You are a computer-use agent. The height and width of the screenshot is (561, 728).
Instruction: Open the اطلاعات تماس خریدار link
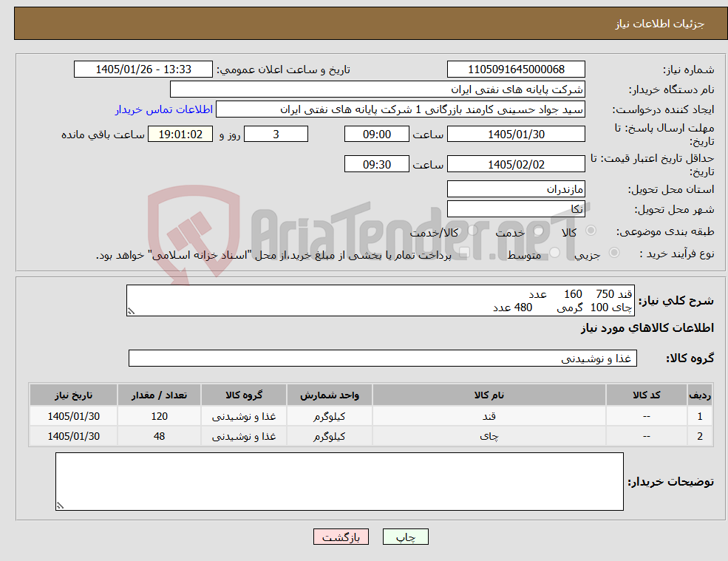164,109
